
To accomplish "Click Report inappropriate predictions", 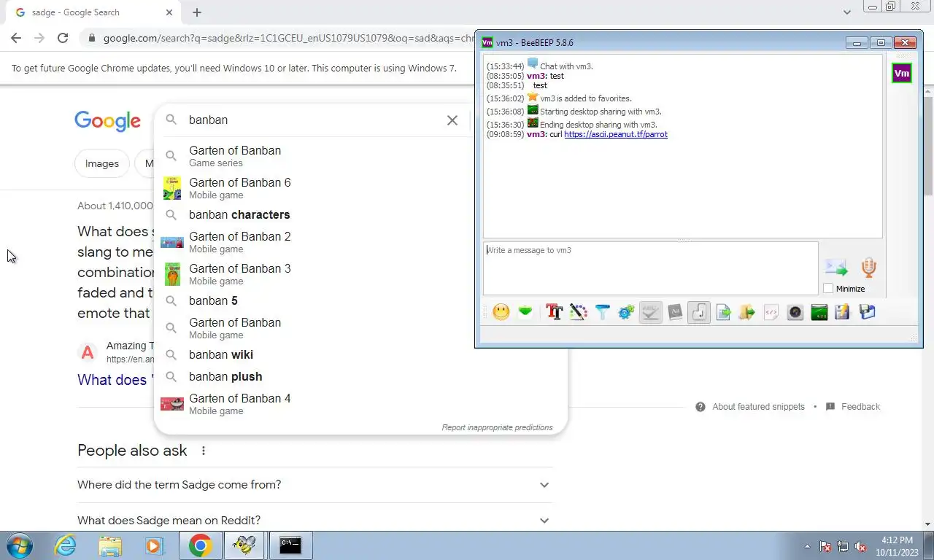I will pyautogui.click(x=497, y=427).
